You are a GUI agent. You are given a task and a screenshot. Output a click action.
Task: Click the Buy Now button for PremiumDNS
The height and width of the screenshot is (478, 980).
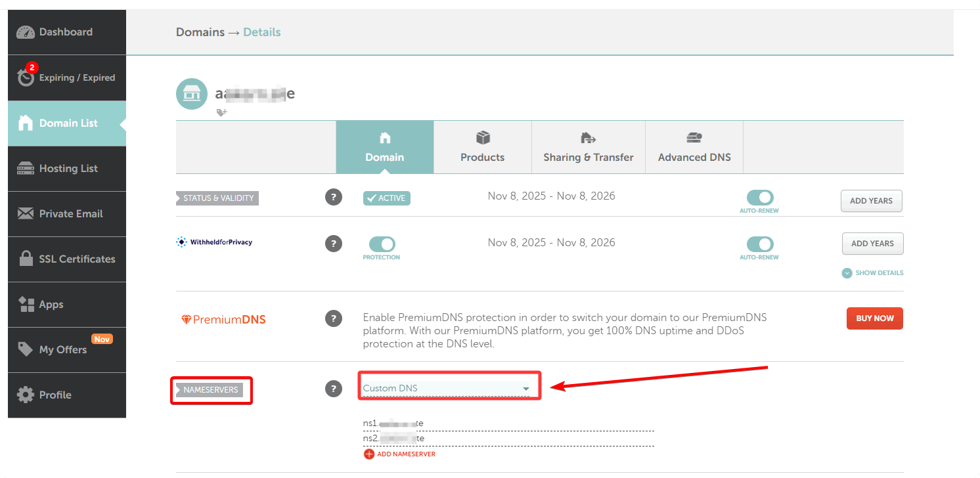coord(875,318)
